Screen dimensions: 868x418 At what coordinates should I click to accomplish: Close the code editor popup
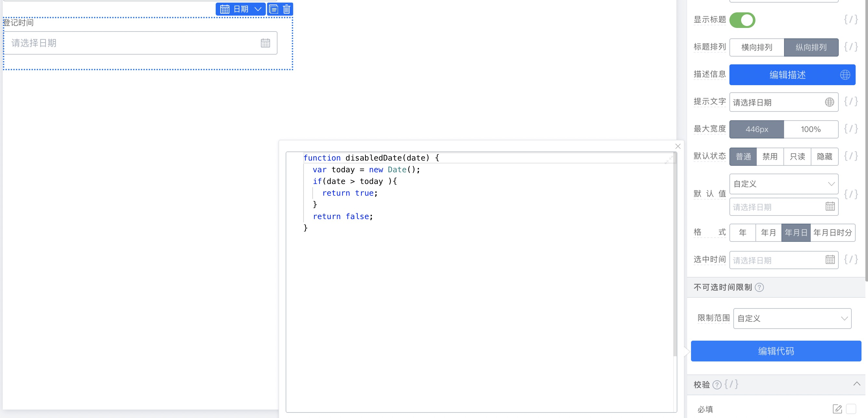[678, 146]
